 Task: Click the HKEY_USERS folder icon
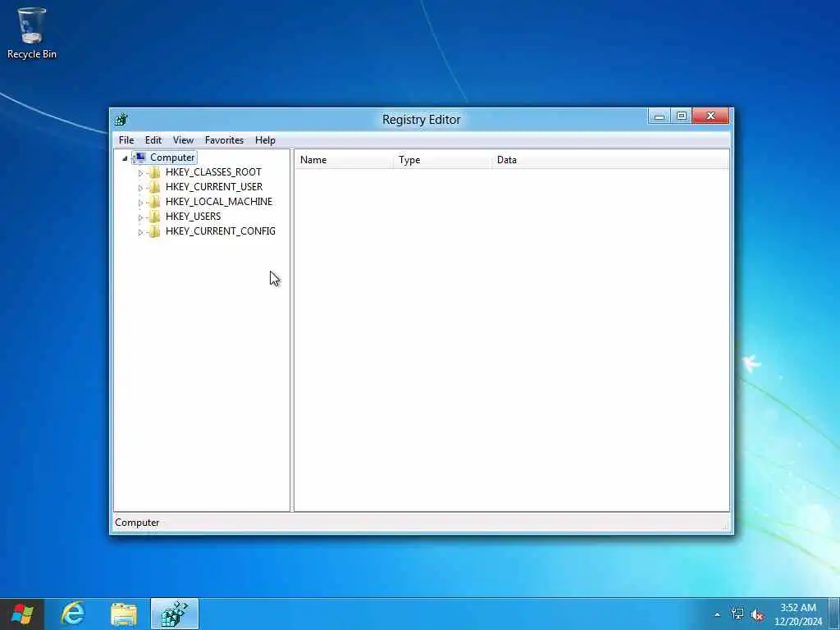[154, 217]
